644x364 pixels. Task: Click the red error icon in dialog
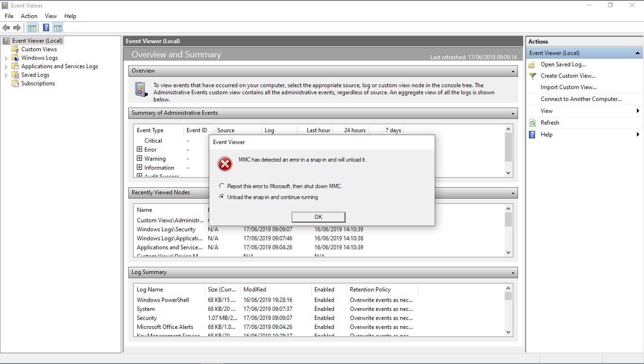point(225,164)
